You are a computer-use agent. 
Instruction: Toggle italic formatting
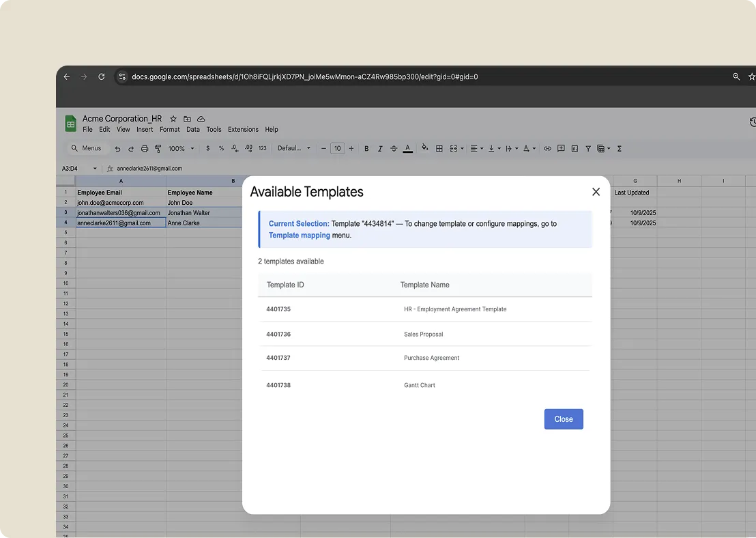(x=380, y=149)
